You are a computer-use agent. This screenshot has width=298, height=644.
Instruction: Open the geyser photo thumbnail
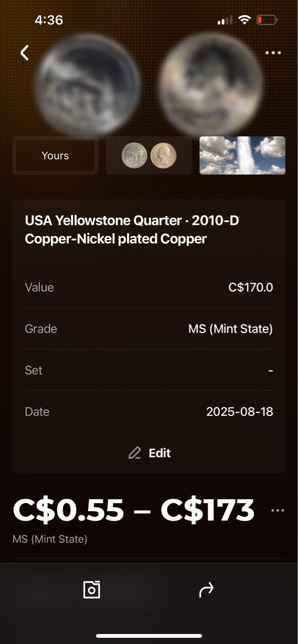[x=242, y=156]
